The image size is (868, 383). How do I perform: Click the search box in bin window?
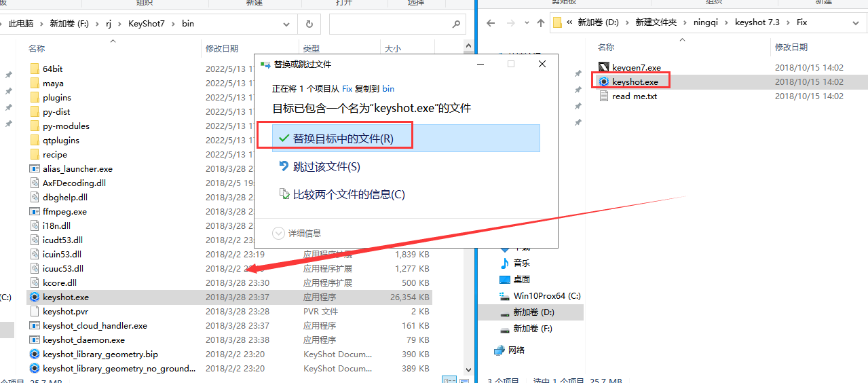[x=398, y=24]
